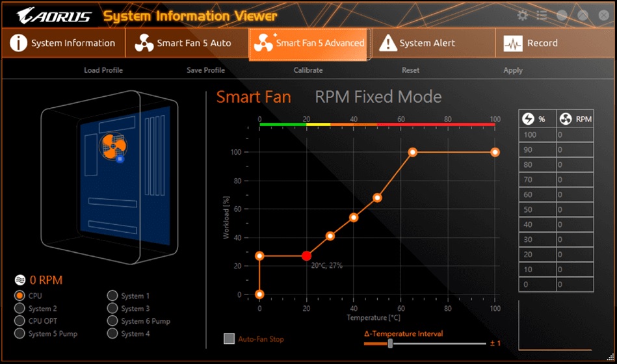Switch to RPM Fixed Mode
The height and width of the screenshot is (364, 617).
(x=378, y=97)
